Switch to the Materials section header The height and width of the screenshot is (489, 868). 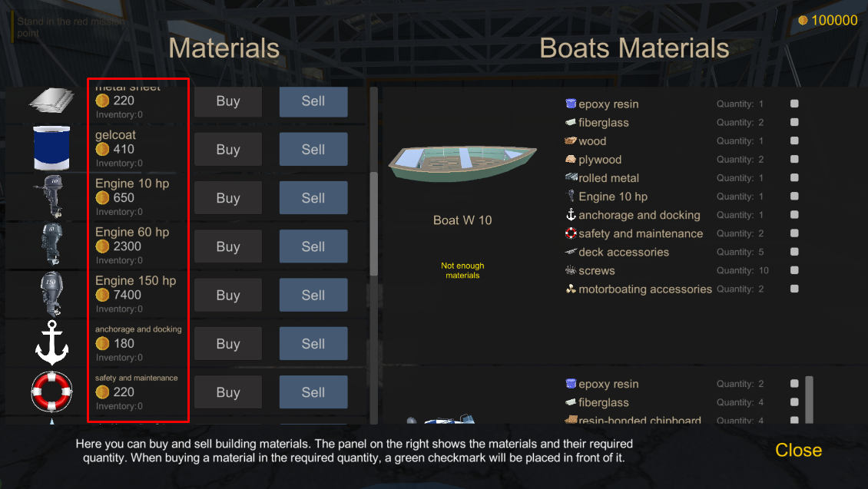click(224, 48)
